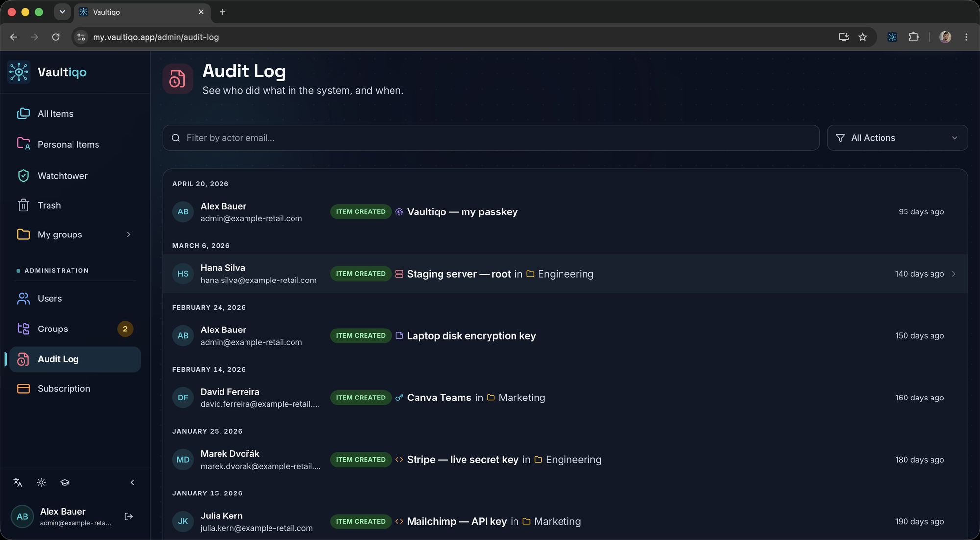The image size is (980, 540).
Task: Open the Vaultiqo — my passkey entry
Action: (x=462, y=212)
